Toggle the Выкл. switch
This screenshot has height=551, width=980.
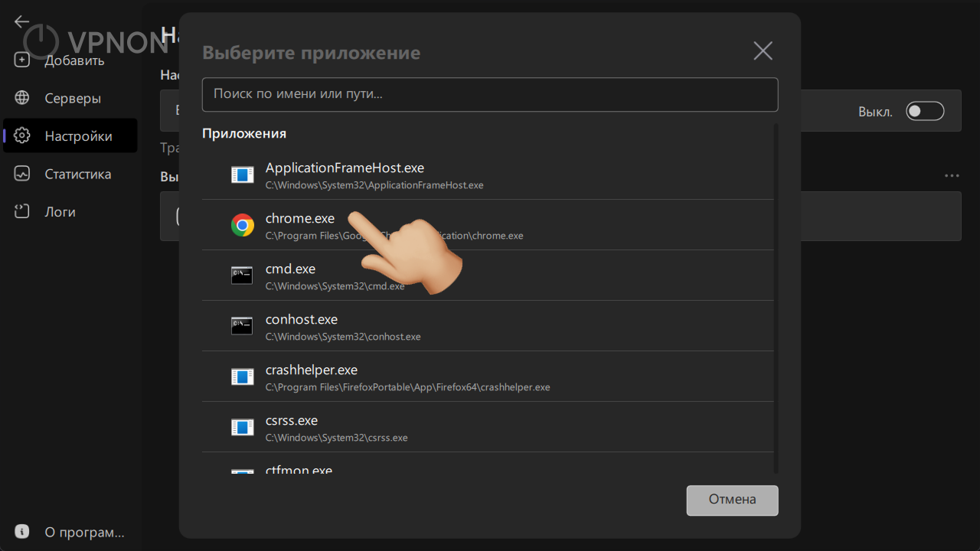pyautogui.click(x=925, y=110)
